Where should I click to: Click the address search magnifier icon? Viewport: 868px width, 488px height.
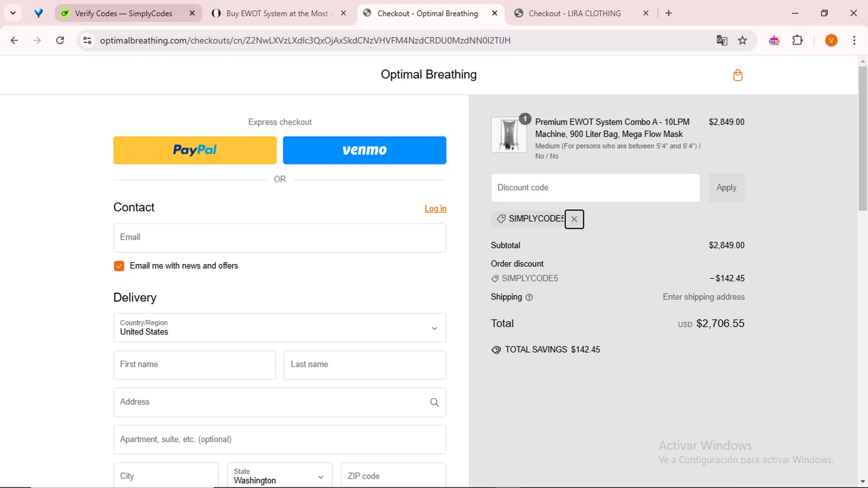[x=434, y=402]
